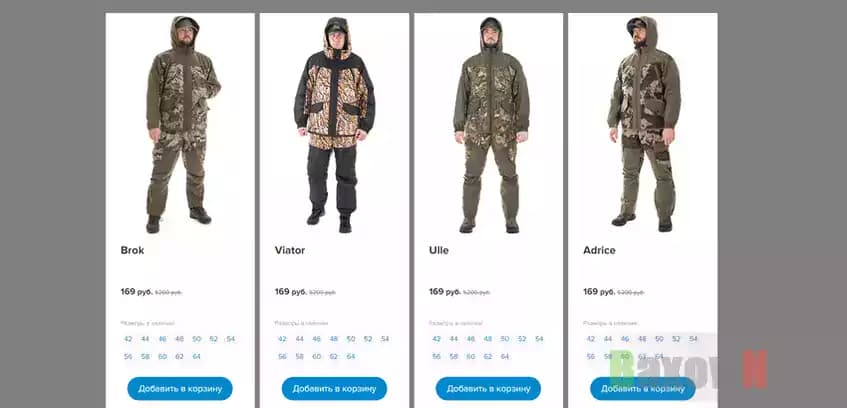Choose size 50 for the Viator suit
The width and height of the screenshot is (847, 408).
point(351,339)
